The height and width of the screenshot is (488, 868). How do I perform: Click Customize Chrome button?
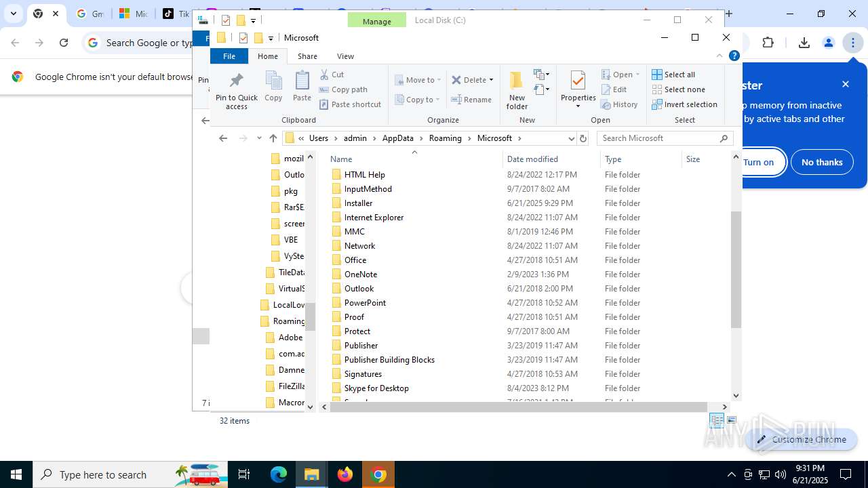(x=802, y=439)
